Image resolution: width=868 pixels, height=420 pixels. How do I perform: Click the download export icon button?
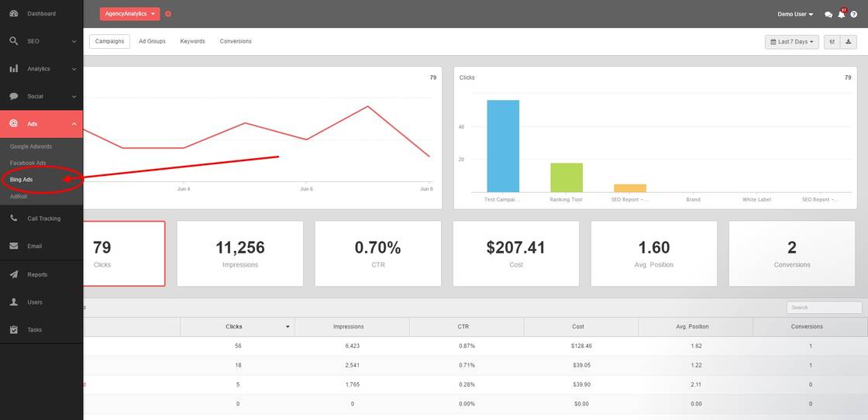click(x=849, y=42)
